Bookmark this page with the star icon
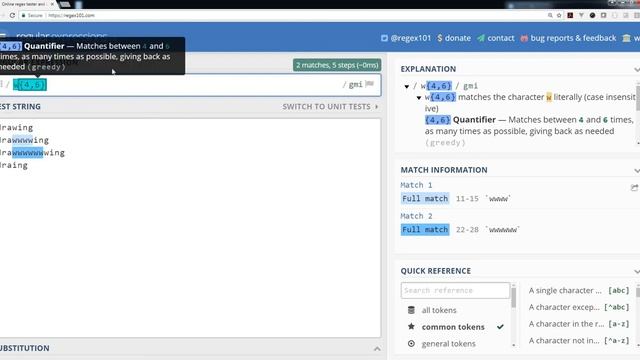The image size is (640, 360). (559, 15)
